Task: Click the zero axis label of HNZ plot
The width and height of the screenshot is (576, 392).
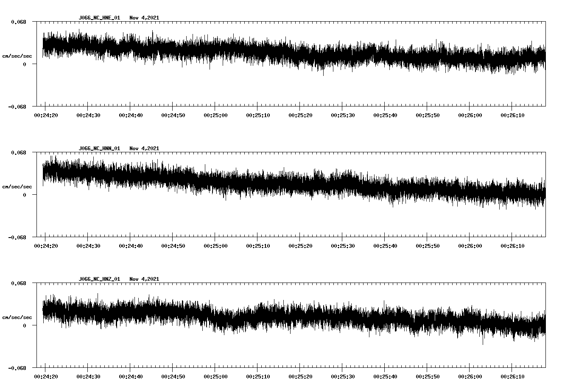Action: pos(25,326)
